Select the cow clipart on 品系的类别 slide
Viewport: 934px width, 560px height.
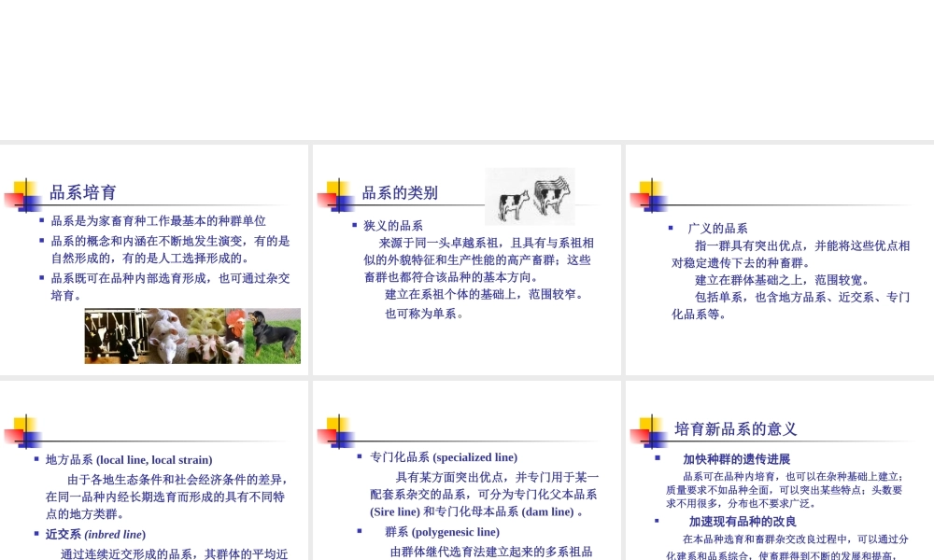click(530, 196)
